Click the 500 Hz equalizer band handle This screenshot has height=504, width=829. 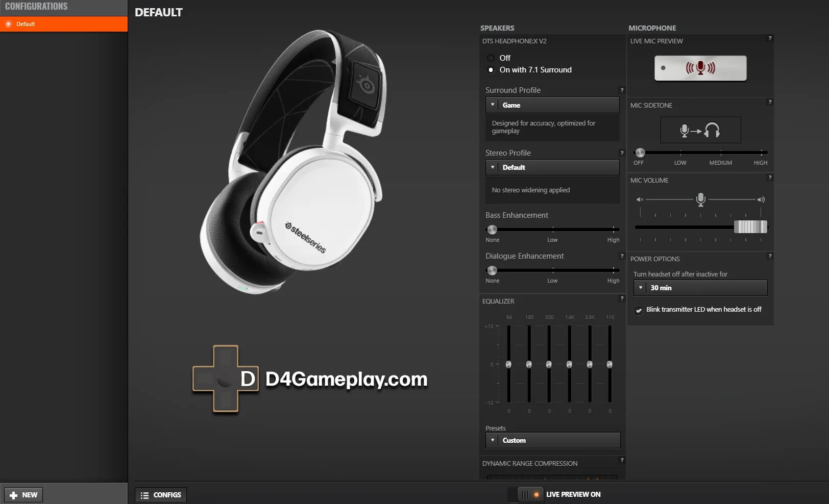coord(549,364)
